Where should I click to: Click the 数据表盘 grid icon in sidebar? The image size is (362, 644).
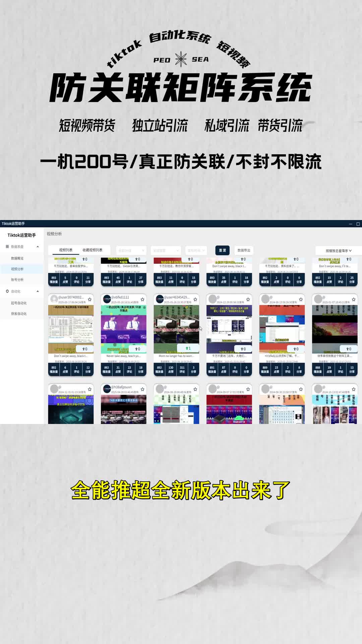7,247
